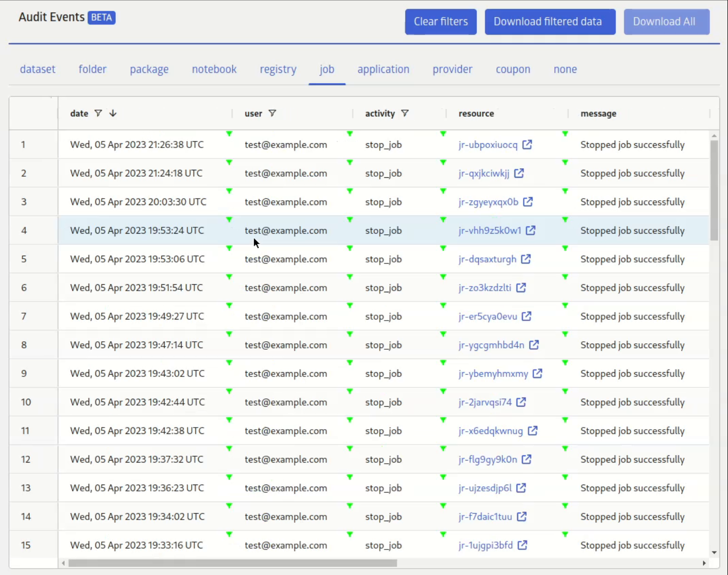Click Download filtered data button

pos(550,22)
